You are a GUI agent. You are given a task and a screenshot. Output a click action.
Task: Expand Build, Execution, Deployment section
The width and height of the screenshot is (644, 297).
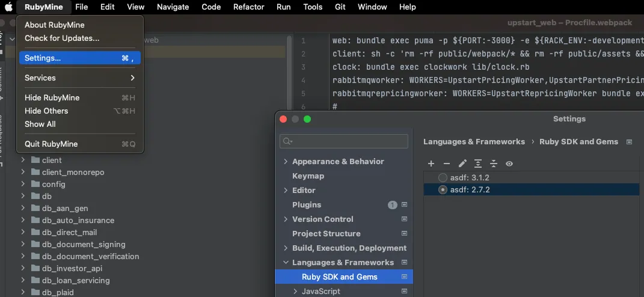pyautogui.click(x=286, y=248)
